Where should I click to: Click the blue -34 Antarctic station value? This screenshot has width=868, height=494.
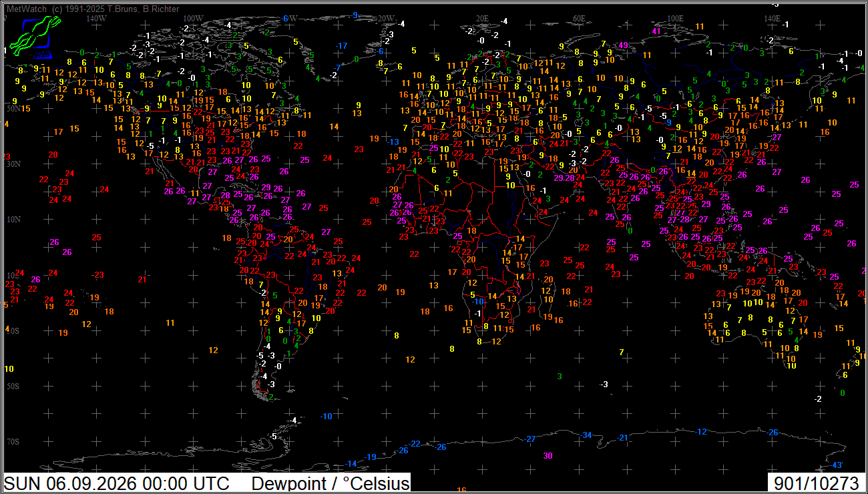point(587,435)
